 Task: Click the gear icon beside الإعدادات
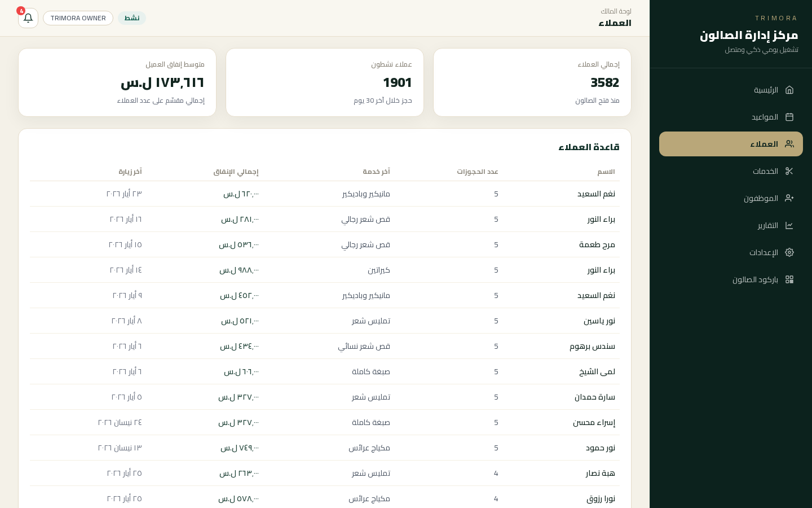click(x=789, y=252)
